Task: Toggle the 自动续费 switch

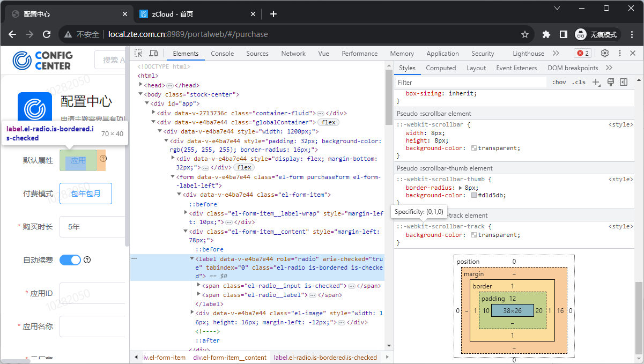Action: (x=70, y=260)
